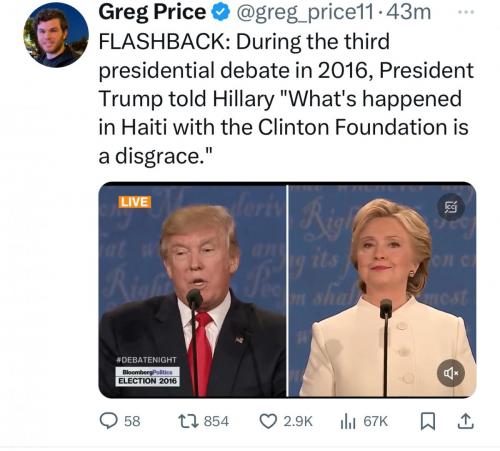Image resolution: width=500 pixels, height=451 pixels.
Task: Bookmark this tweet
Action: (x=428, y=422)
